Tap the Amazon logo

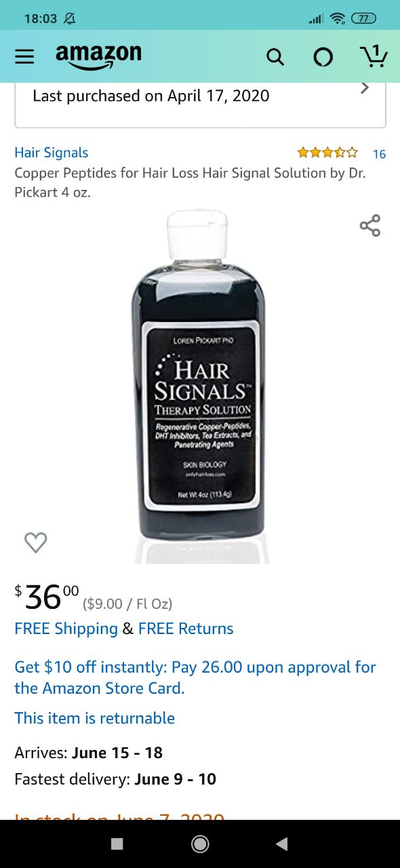pos(98,56)
